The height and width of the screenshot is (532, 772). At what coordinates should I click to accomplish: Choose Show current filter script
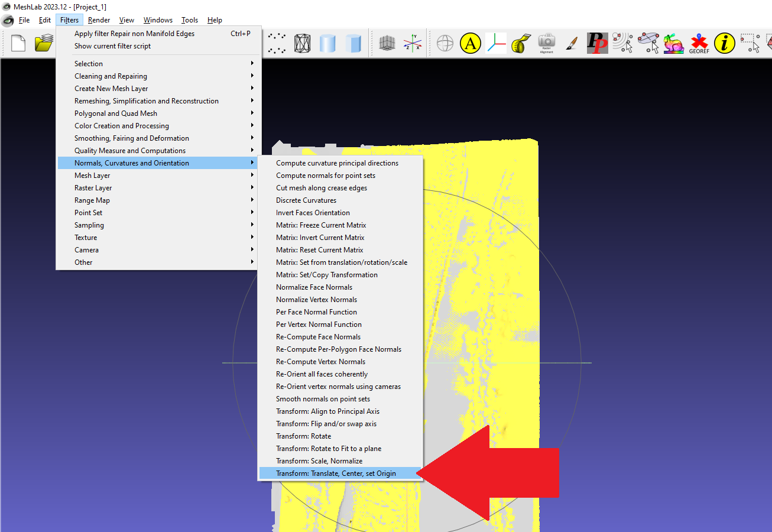click(157, 46)
